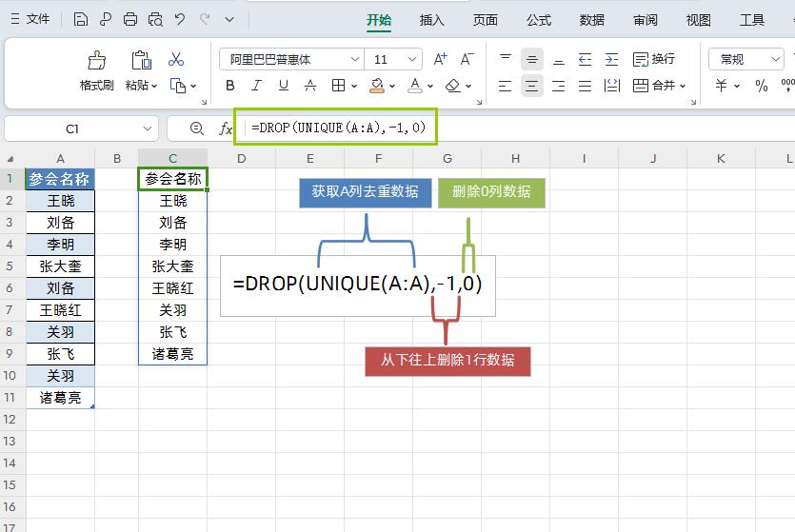Viewport: 795px width, 532px height.
Task: Center text horizontally
Action: coord(532,86)
